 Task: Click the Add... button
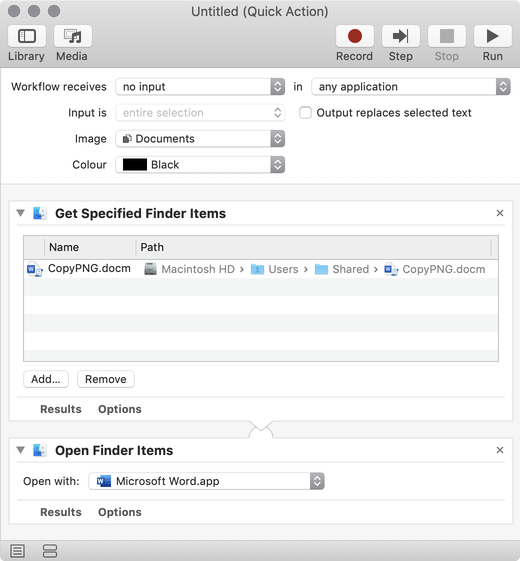(46, 379)
